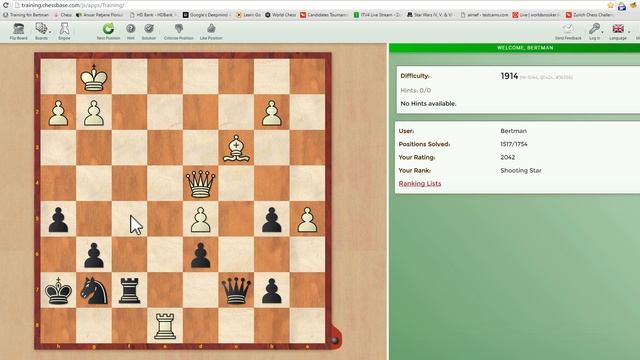This screenshot has width=640, height=360.
Task: Open the Candidates Tournament bookmark
Action: tap(323, 15)
